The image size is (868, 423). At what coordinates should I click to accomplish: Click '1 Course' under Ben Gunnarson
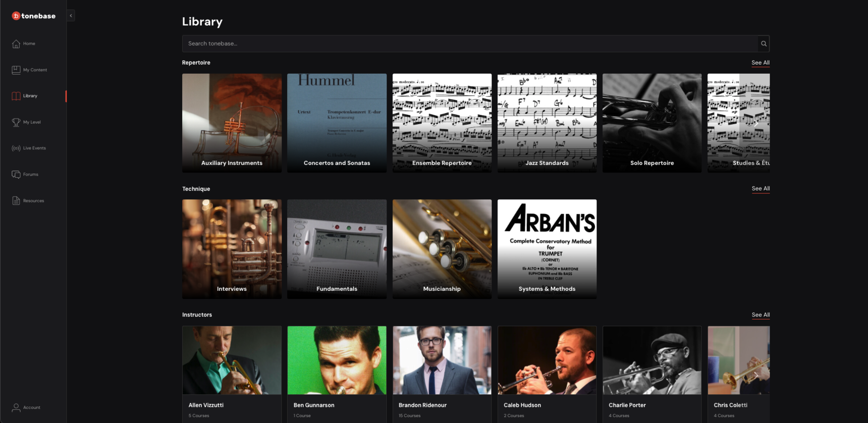coord(302,416)
